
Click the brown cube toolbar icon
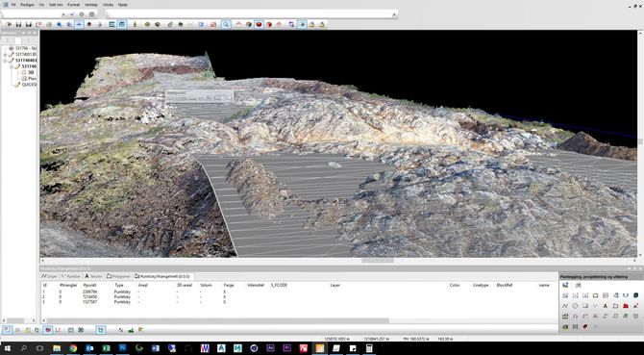(x=249, y=25)
